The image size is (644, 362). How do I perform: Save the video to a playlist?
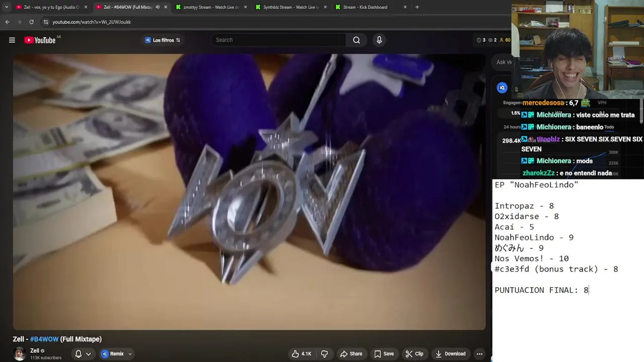[x=384, y=354]
